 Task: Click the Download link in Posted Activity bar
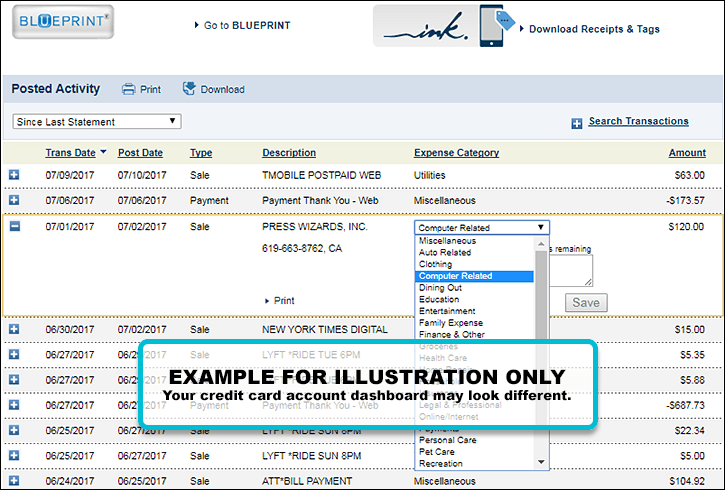pyautogui.click(x=222, y=90)
